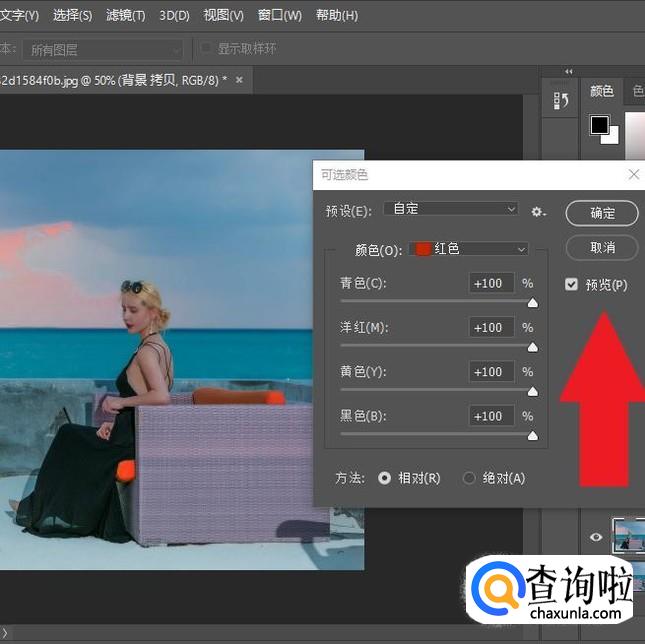This screenshot has height=644, width=645.
Task: Open the Preset (预设) dropdown
Action: [x=451, y=209]
